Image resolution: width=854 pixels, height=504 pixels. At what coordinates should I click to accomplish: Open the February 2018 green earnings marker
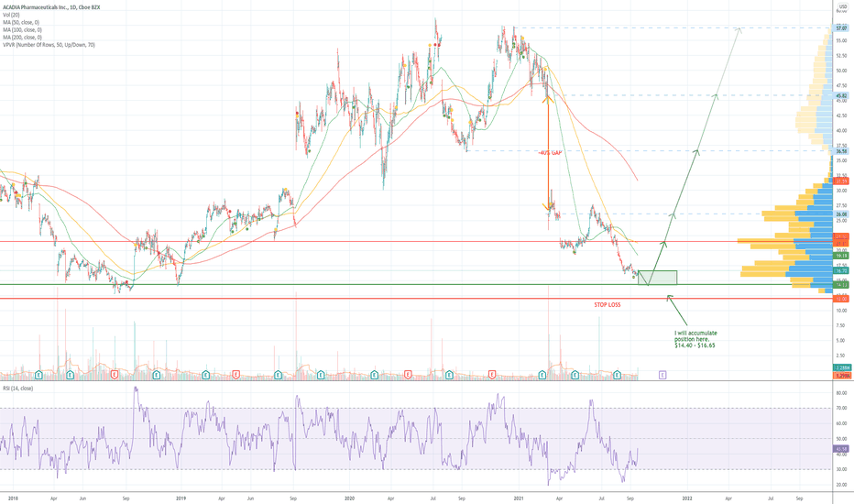coord(39,375)
